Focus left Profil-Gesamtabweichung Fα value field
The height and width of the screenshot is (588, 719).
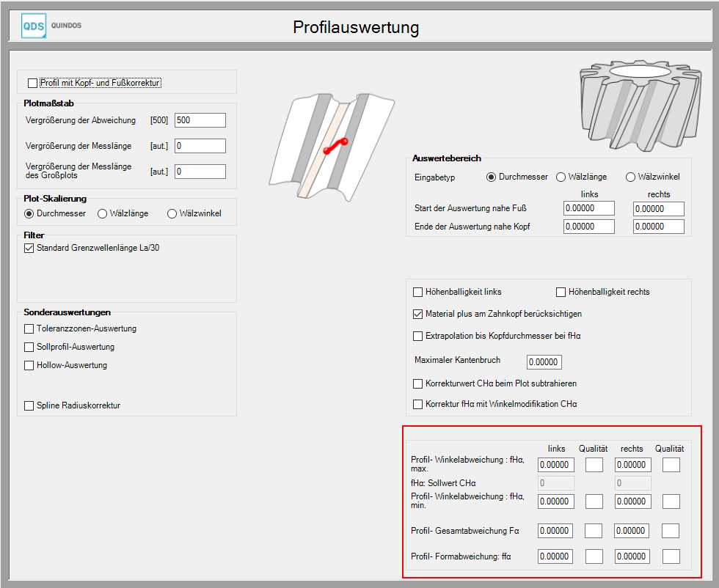point(555,531)
